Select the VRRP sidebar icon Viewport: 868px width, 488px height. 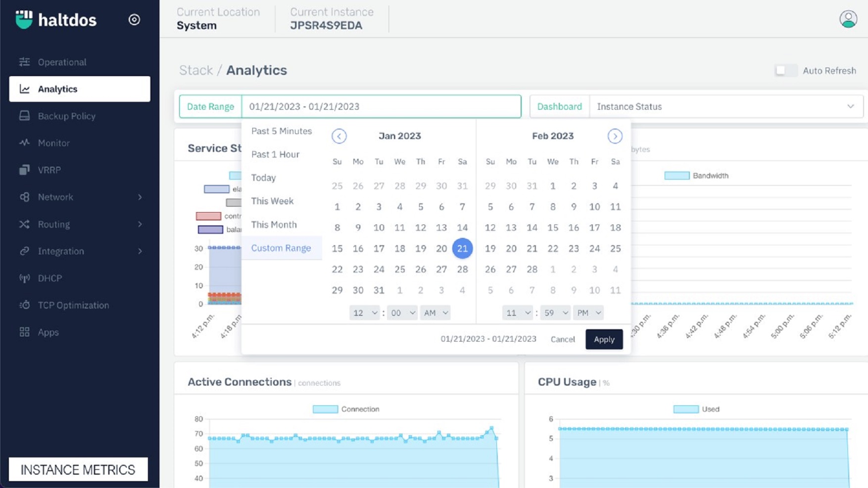24,170
